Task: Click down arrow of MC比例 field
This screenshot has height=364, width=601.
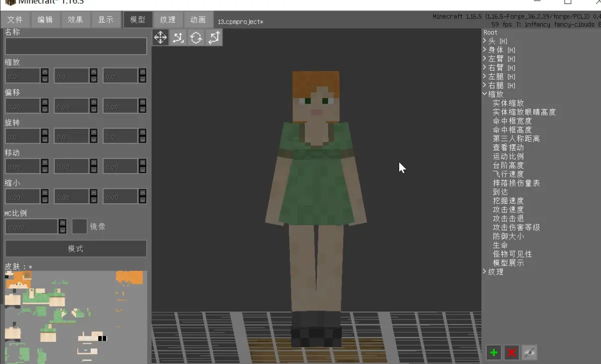Action: 63,230
